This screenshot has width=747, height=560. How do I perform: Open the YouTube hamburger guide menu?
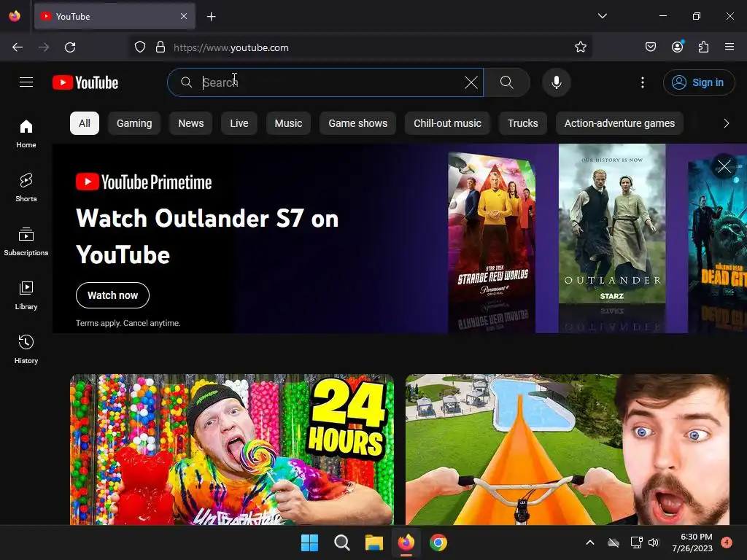click(26, 82)
